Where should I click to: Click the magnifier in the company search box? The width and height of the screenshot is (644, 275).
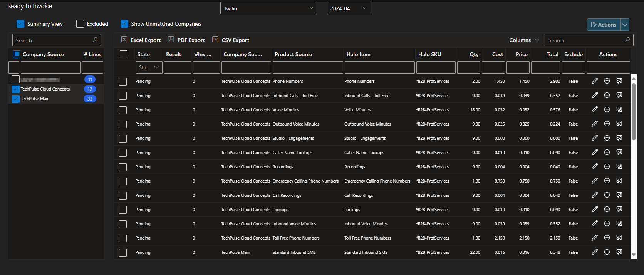click(95, 40)
